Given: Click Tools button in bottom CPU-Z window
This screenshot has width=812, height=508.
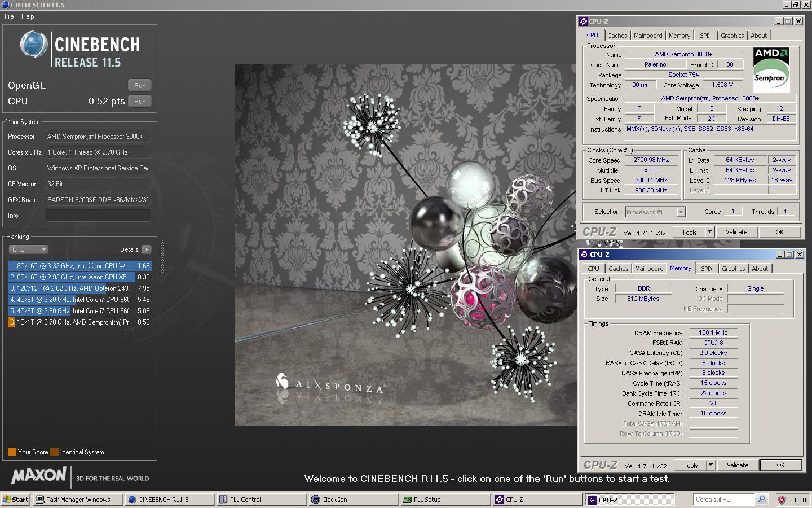Looking at the screenshot, I should pyautogui.click(x=690, y=466).
